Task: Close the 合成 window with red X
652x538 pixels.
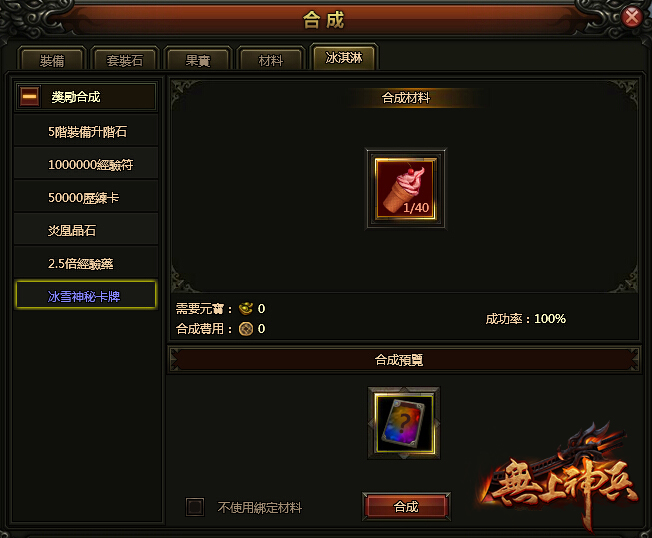Action: [x=632, y=17]
